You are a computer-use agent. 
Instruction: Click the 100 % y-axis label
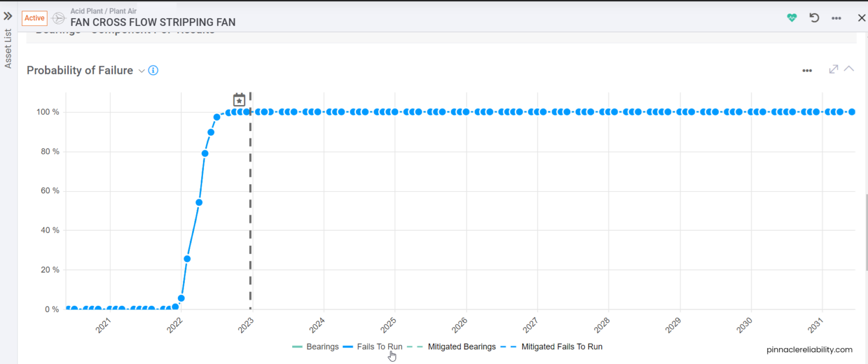48,112
